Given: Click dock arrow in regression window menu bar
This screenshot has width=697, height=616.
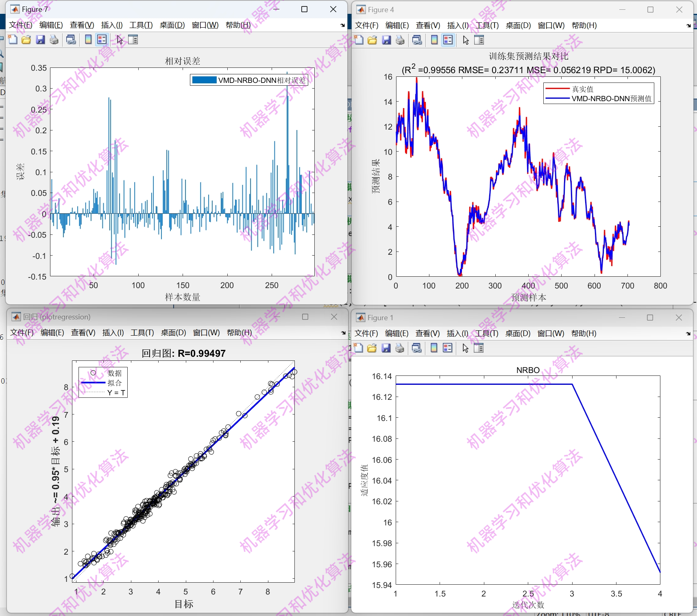Looking at the screenshot, I should [x=343, y=333].
